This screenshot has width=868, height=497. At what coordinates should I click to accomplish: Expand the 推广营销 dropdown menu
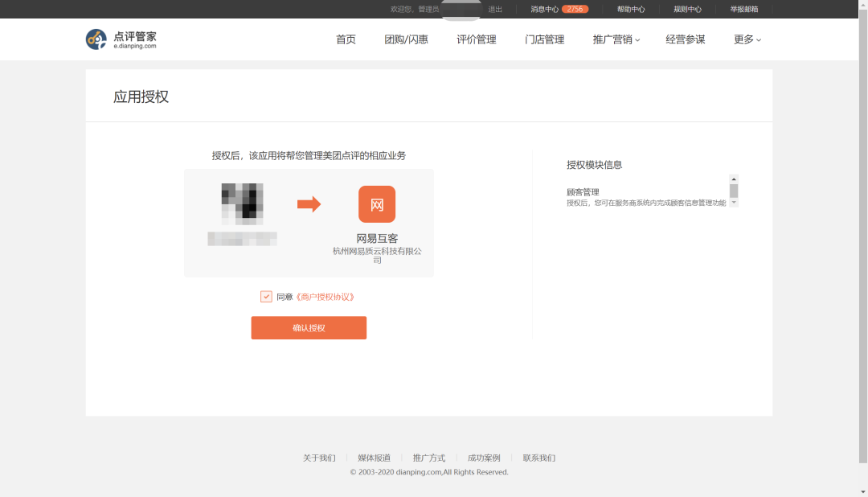click(x=616, y=39)
